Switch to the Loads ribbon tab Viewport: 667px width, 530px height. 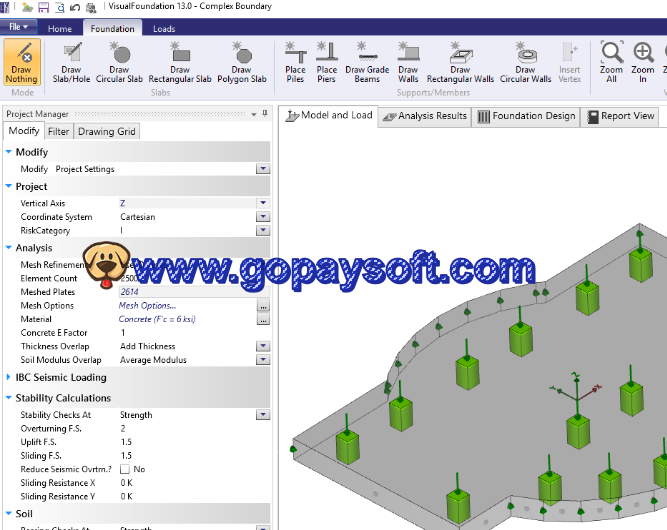(164, 29)
